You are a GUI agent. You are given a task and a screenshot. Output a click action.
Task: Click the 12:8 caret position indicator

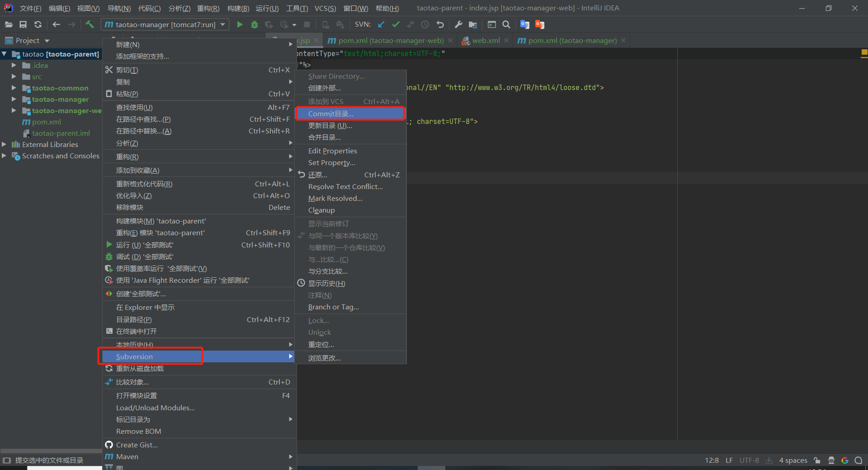[712, 460]
